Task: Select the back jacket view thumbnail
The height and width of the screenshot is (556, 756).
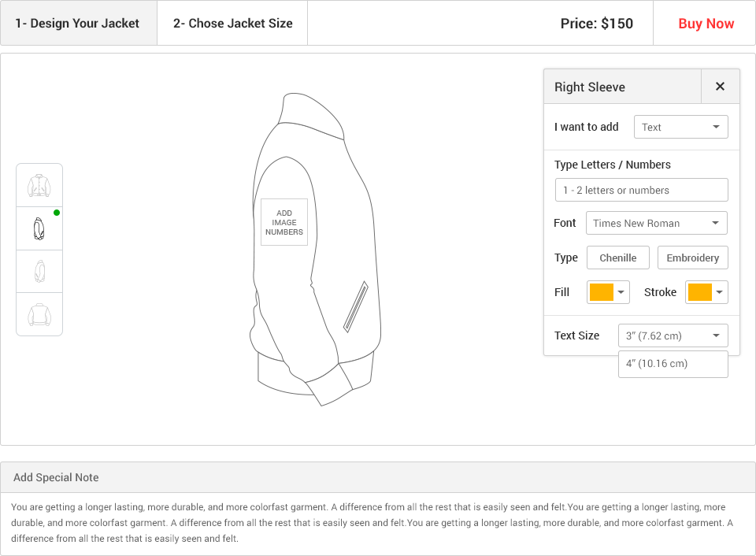Action: [39, 314]
